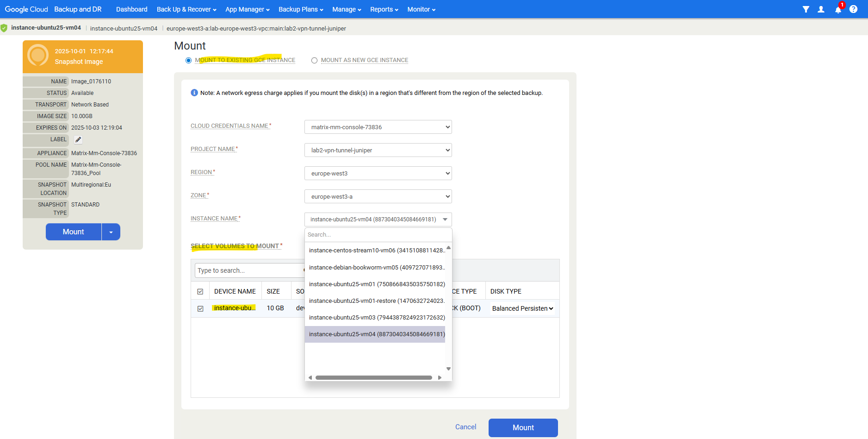Uncheck the instance-ubu device row checkbox

tap(200, 308)
